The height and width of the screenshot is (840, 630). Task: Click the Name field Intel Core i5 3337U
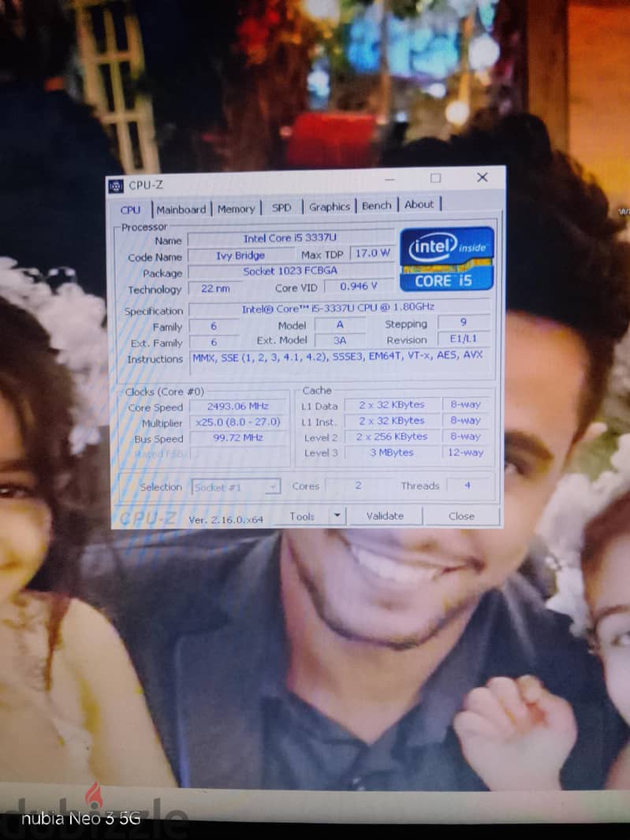pyautogui.click(x=291, y=238)
